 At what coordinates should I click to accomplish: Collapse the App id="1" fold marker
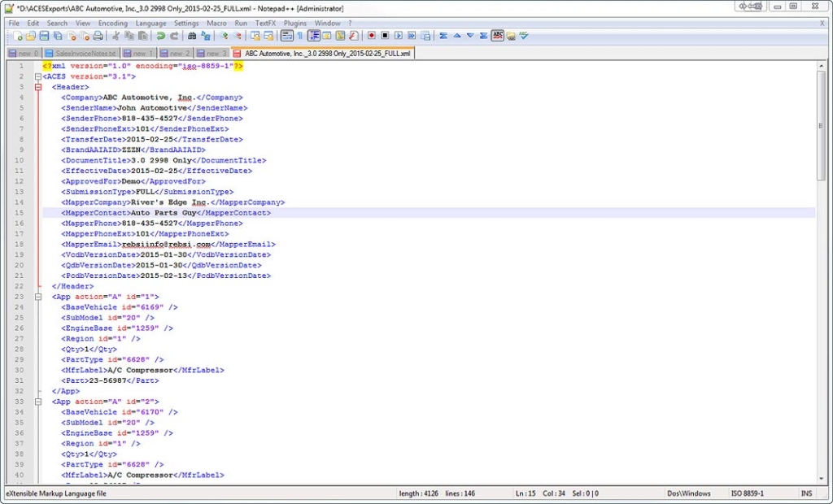[38, 297]
